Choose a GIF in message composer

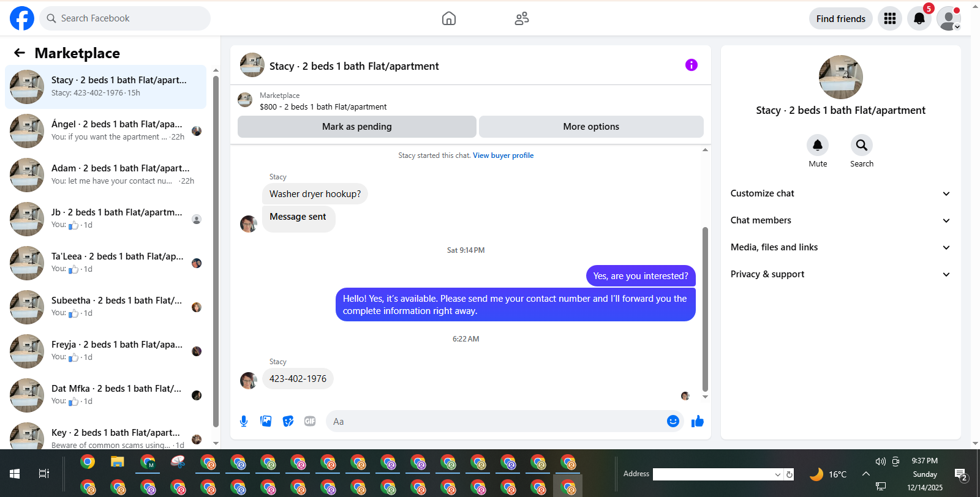click(310, 421)
